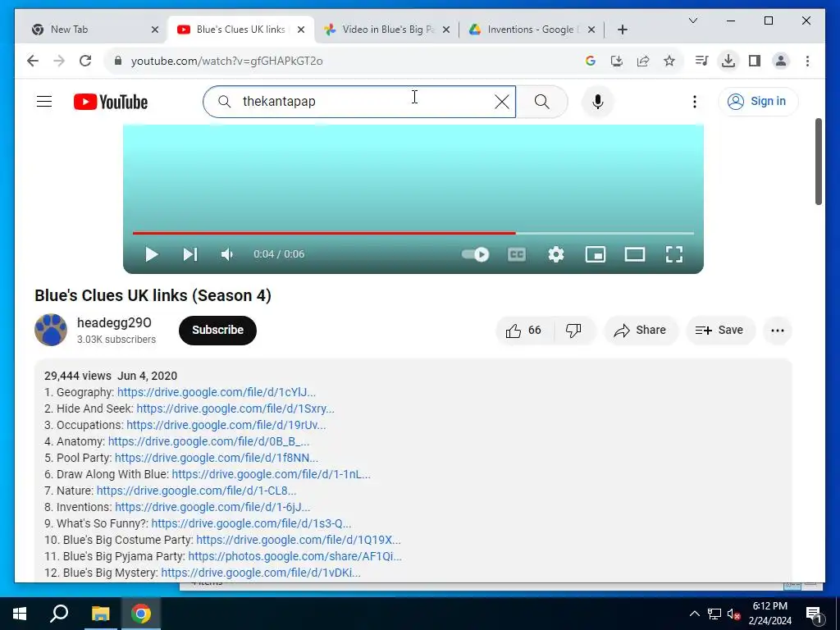Go to the YouTube home logo

pyautogui.click(x=111, y=102)
